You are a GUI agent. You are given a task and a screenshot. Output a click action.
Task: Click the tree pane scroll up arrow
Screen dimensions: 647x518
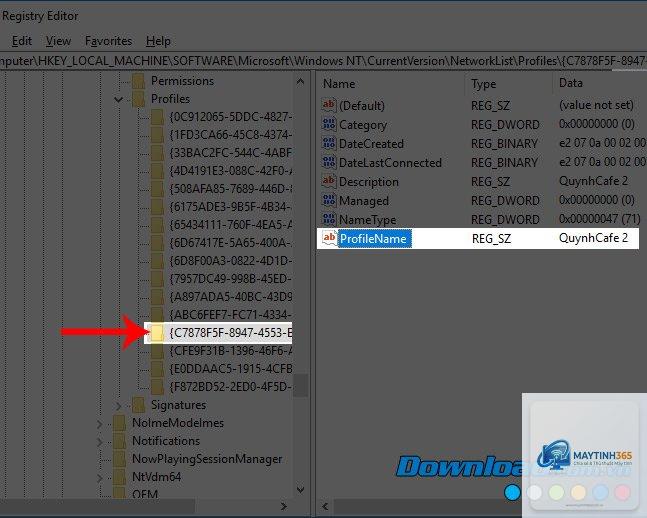click(x=300, y=81)
